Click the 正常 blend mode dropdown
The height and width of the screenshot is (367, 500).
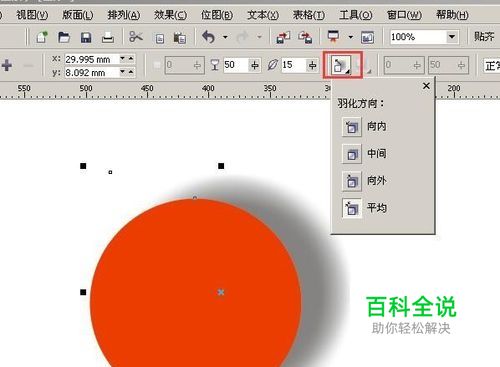coord(492,65)
